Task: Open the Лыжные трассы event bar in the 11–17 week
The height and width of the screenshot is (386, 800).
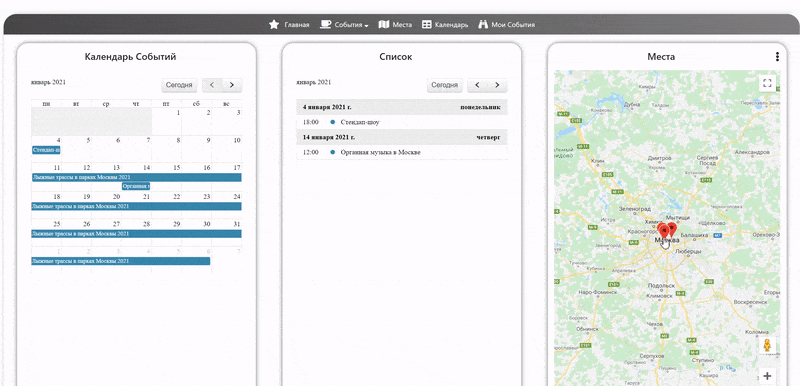Action: 136,177
